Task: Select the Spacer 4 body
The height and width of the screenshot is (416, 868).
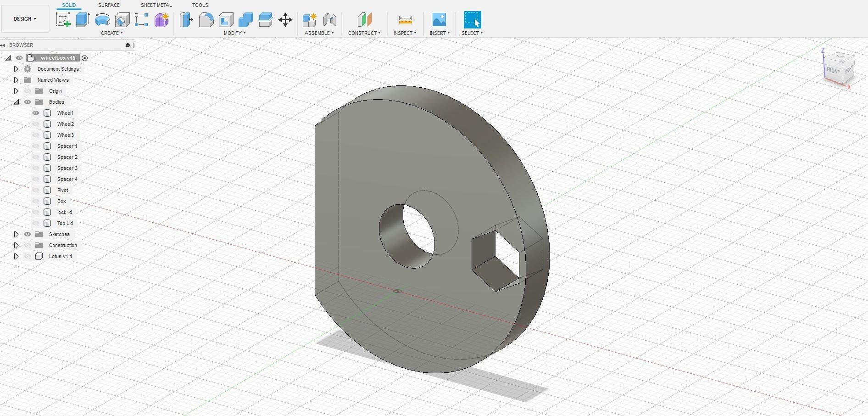Action: [67, 179]
